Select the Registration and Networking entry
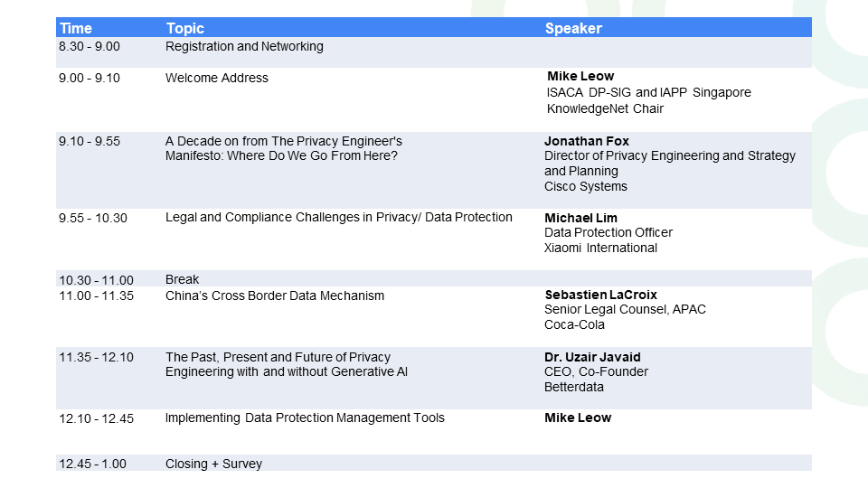This screenshot has height=488, width=868. (244, 46)
